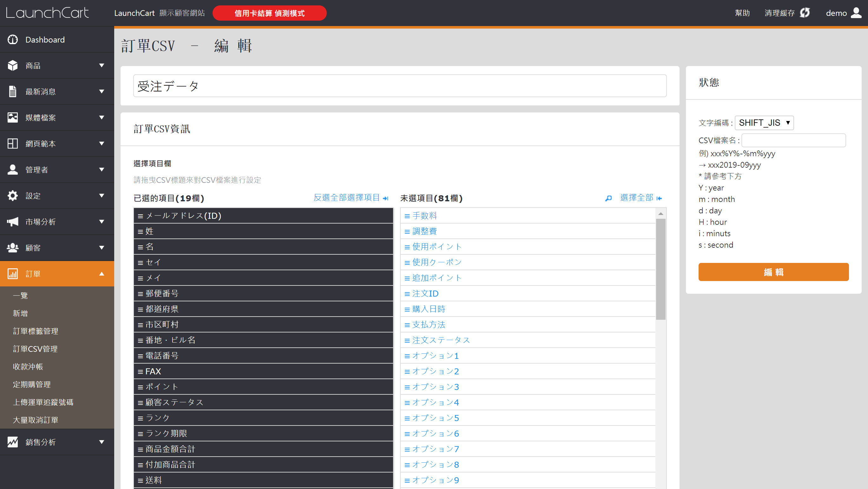Click the orange 編輯 save button
The image size is (868, 489).
click(x=773, y=272)
